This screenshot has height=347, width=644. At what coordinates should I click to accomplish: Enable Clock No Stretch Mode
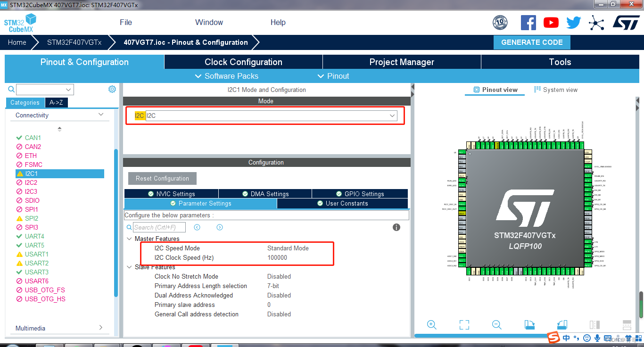coord(278,276)
